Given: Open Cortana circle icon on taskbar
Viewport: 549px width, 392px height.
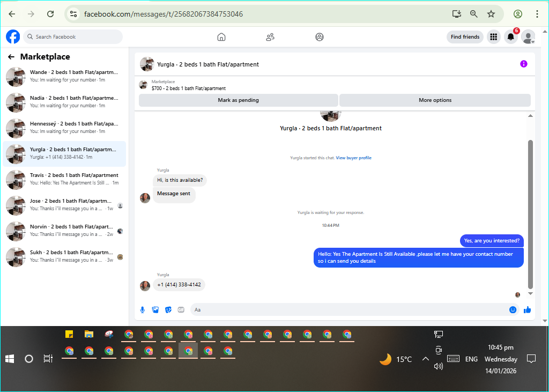Looking at the screenshot, I should click(29, 359).
